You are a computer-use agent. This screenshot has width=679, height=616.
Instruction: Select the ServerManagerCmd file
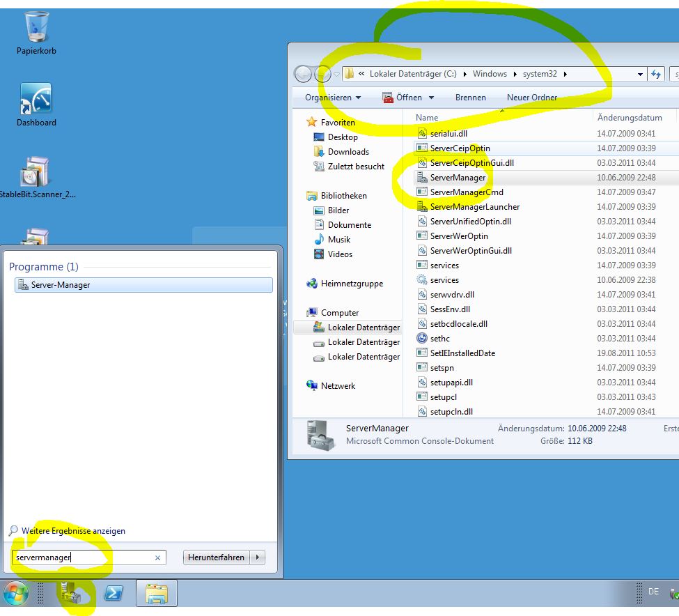pyautogui.click(x=467, y=192)
